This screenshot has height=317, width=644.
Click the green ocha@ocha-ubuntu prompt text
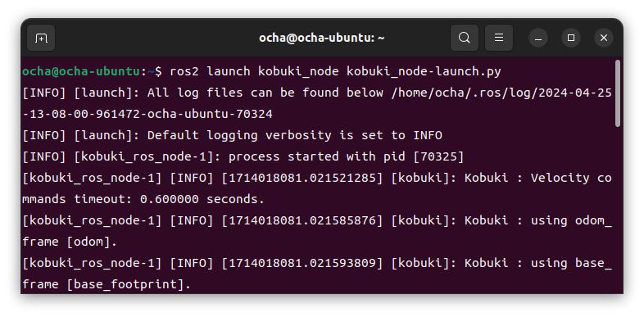click(81, 71)
